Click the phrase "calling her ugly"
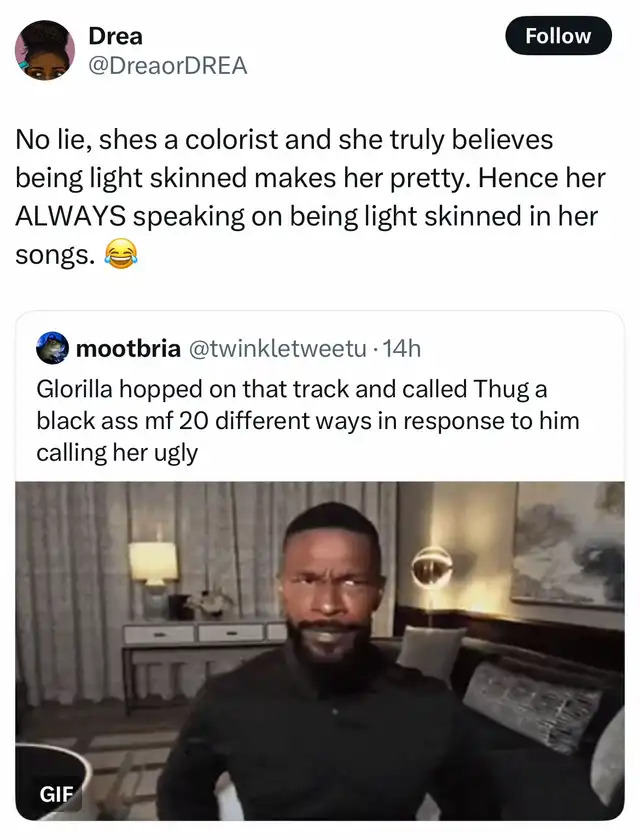This screenshot has height=840, width=640. click(x=117, y=453)
